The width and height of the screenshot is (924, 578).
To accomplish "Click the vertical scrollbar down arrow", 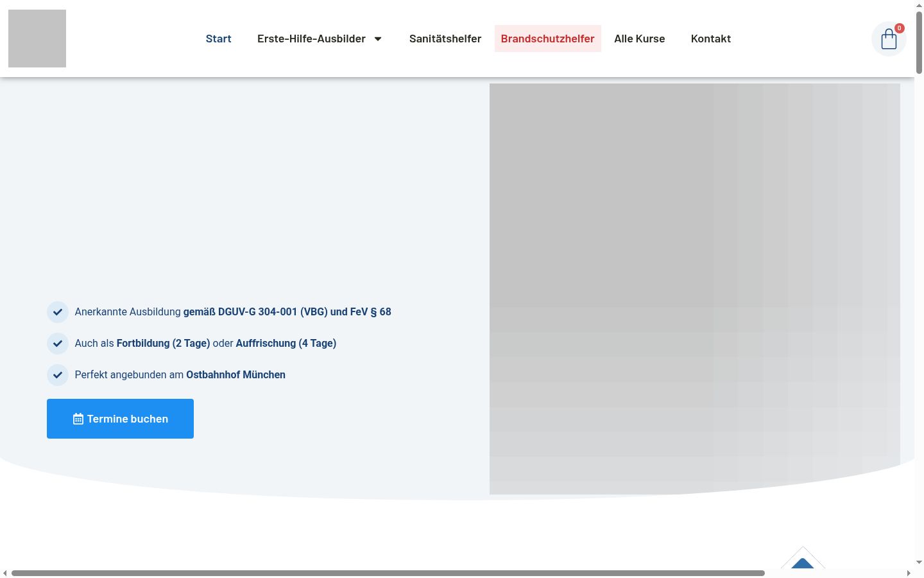I will click(919, 563).
